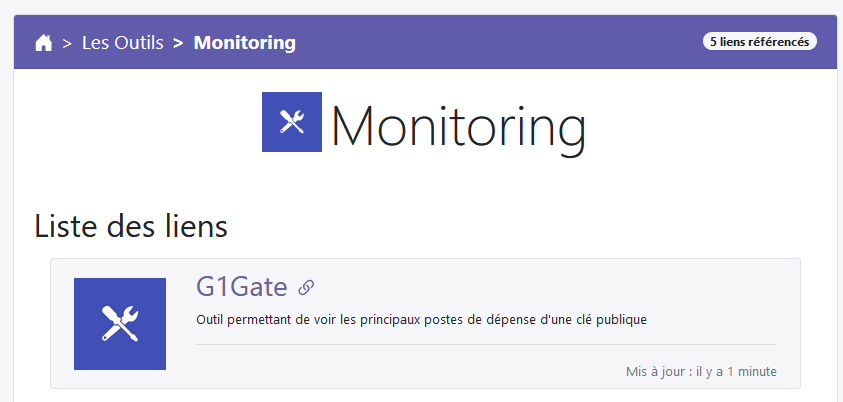Click the Liste des liens heading
The height and width of the screenshot is (402, 843).
point(131,226)
